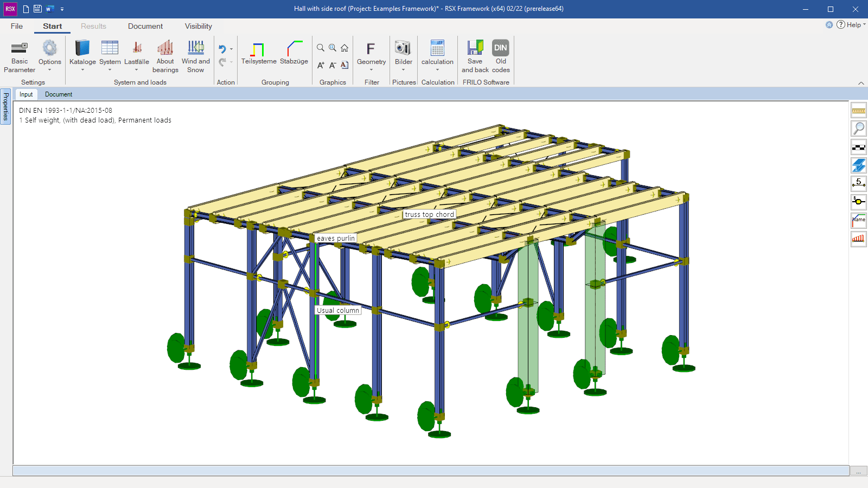Reset view with the home icon

(344, 48)
